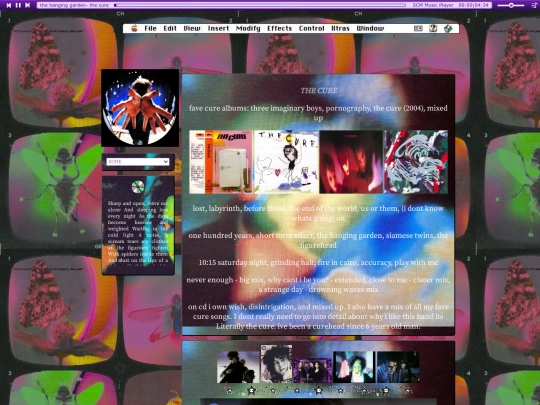Open the Window menu
Image resolution: width=540 pixels, height=405 pixels.
pos(370,28)
